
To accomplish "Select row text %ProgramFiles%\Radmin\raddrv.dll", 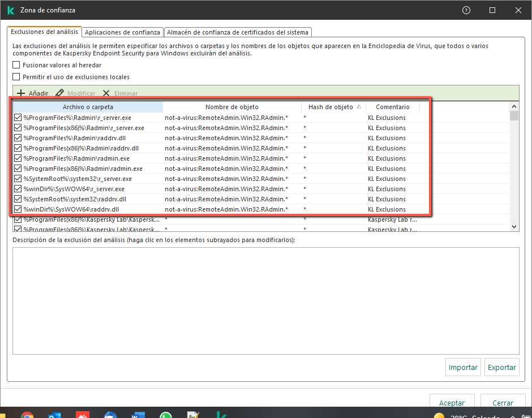I will 75,138.
